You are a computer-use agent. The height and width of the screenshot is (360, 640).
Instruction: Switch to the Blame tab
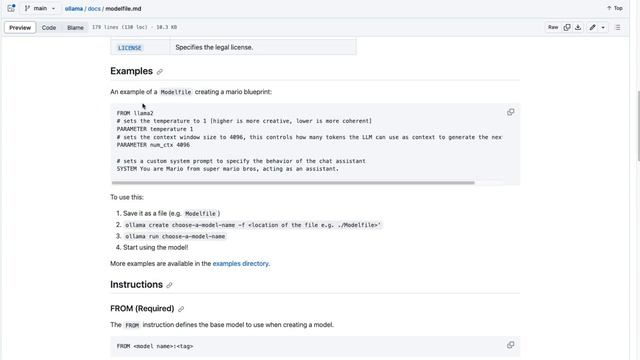click(75, 27)
